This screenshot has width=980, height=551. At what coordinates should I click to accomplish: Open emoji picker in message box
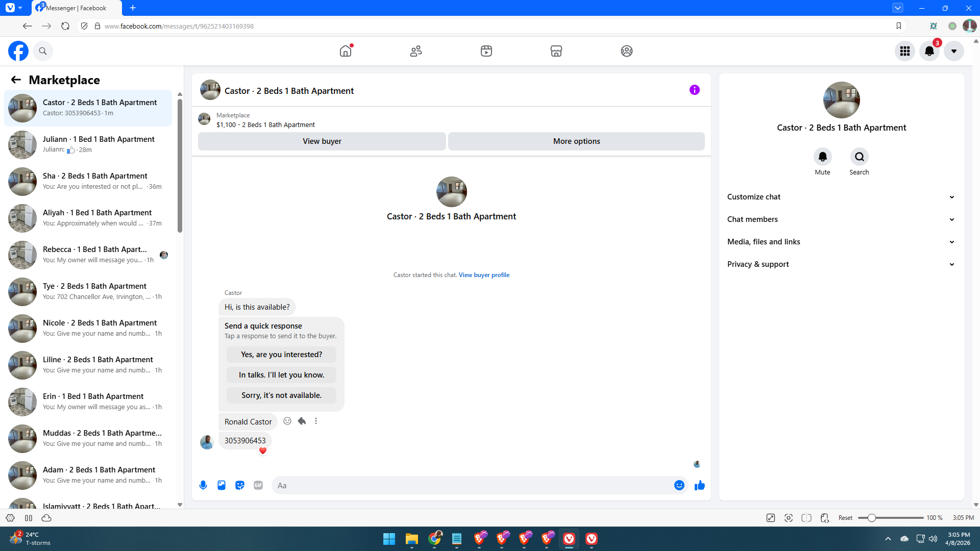coord(679,485)
